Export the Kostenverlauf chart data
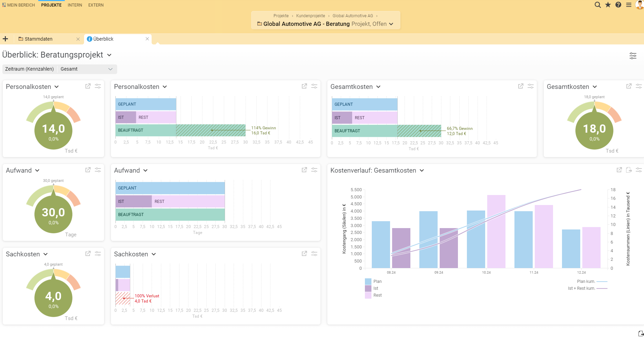Image resolution: width=644 pixels, height=338 pixels. [x=629, y=170]
